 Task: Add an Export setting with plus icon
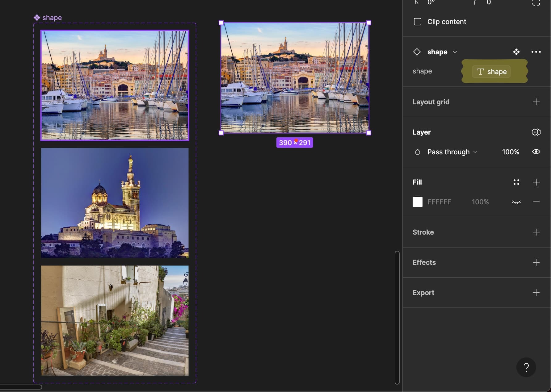pyautogui.click(x=536, y=293)
